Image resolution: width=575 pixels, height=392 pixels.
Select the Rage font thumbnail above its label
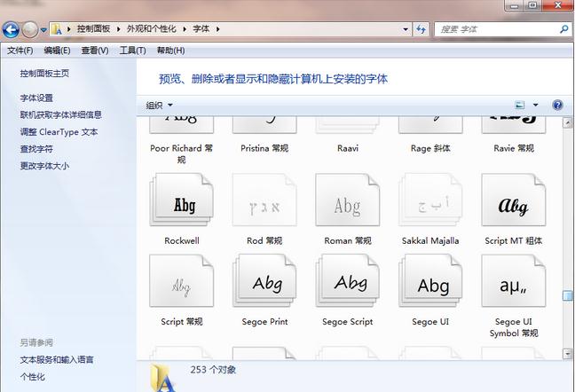pos(430,125)
